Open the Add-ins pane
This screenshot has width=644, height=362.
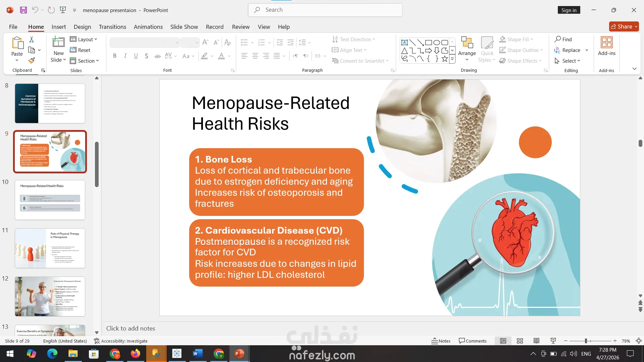click(x=606, y=46)
